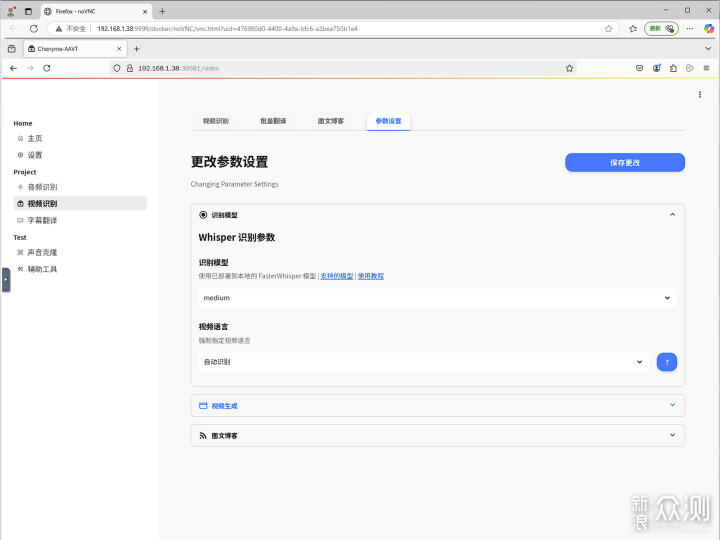Favorite this page with the star in Edge's address bar
This screenshot has width=720, height=540.
click(x=608, y=28)
